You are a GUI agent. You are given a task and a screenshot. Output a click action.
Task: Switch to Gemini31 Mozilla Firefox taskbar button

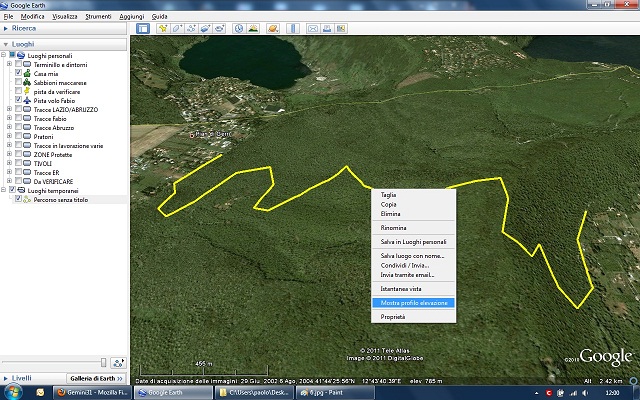(92, 393)
